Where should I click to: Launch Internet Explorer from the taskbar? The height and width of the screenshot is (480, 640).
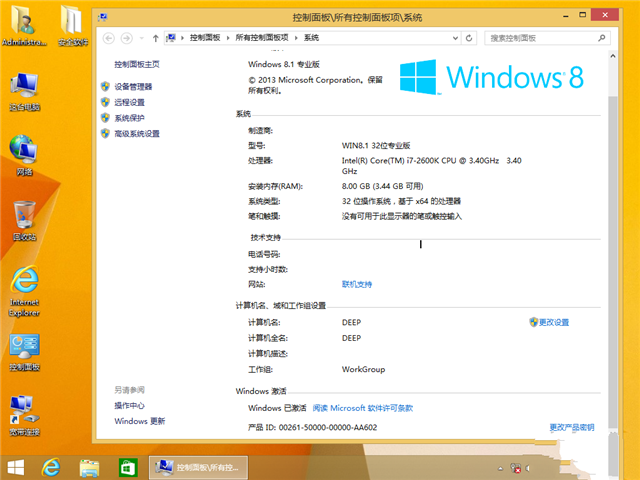[x=51, y=468]
